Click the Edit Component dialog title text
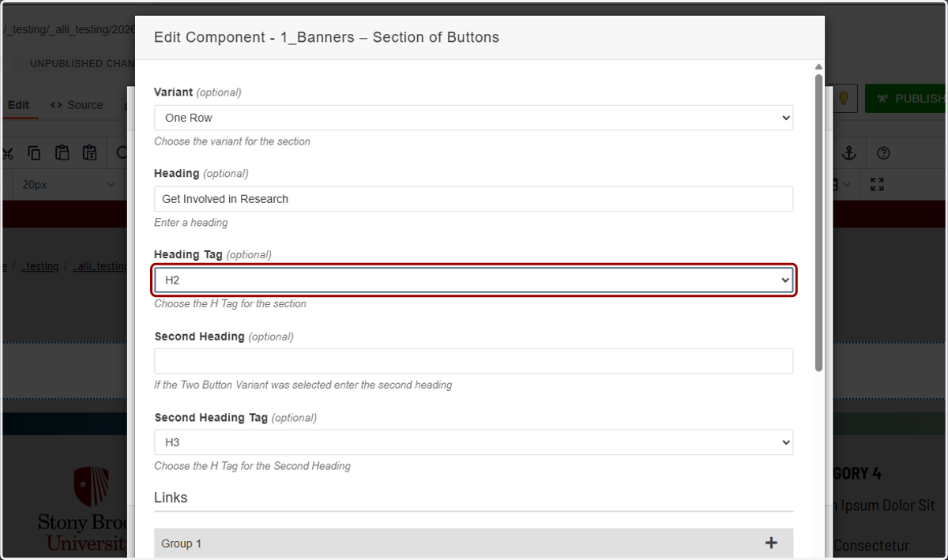948x560 pixels. (326, 37)
